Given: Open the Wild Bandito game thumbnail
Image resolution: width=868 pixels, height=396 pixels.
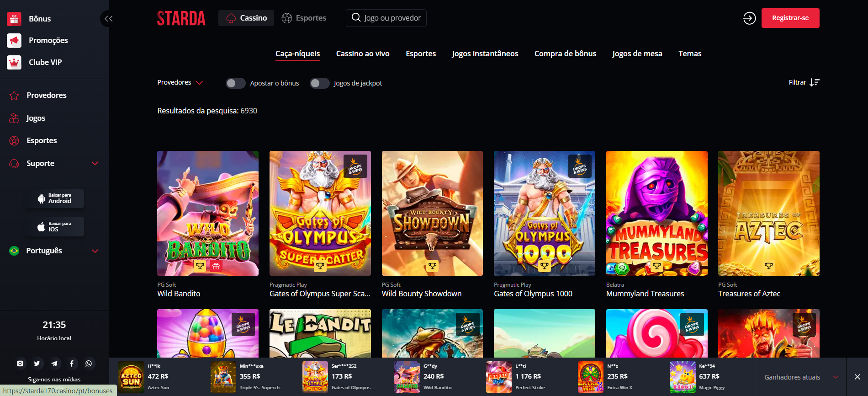Looking at the screenshot, I should click(x=208, y=214).
